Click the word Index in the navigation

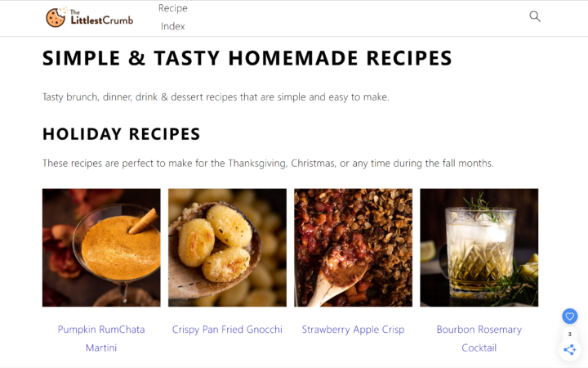point(173,26)
